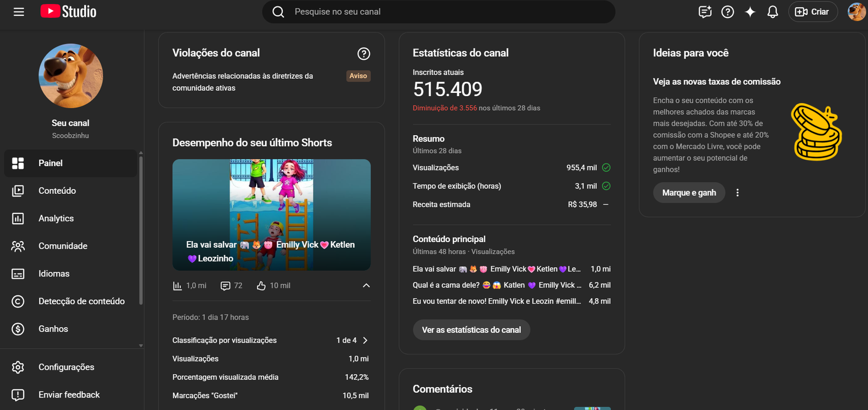Click the subscriber count 515.409
The height and width of the screenshot is (410, 868).
(x=448, y=89)
